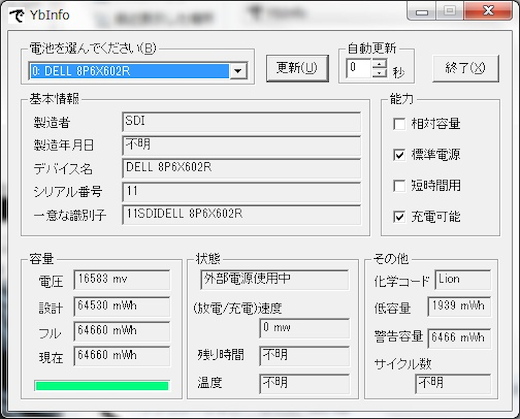Increase auto-update seconds with up arrow

tap(379, 63)
